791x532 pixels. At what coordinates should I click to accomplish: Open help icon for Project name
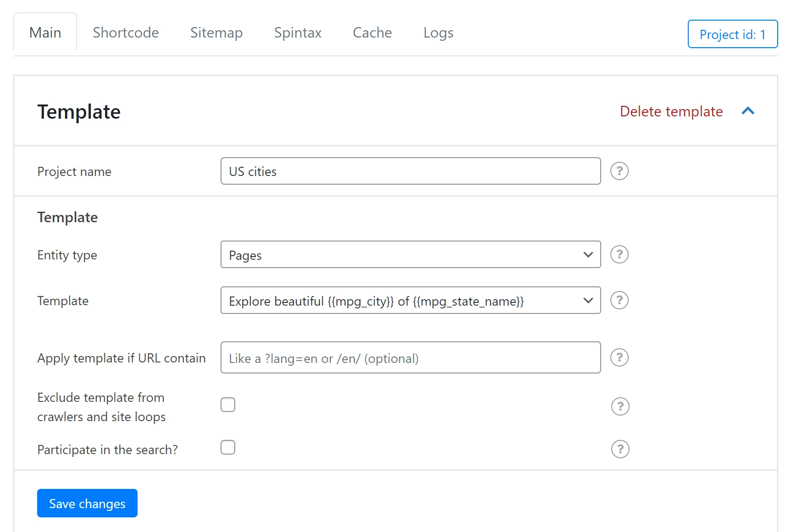click(619, 171)
